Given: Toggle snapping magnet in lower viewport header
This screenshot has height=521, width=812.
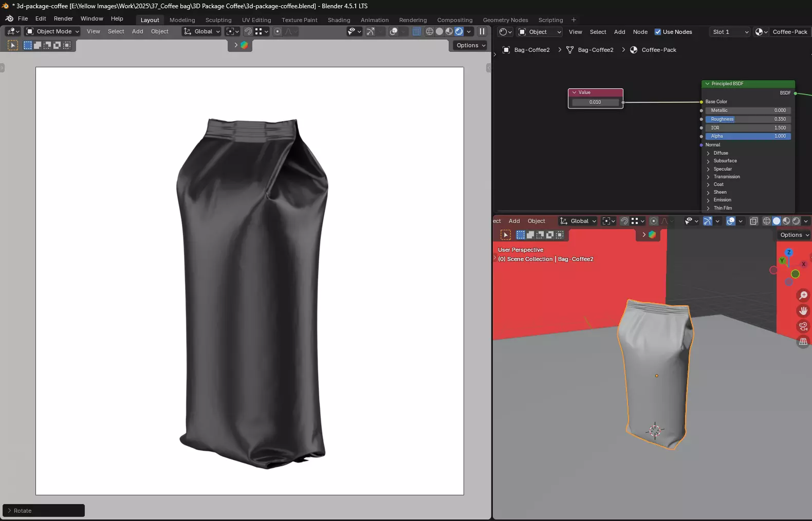Looking at the screenshot, I should point(624,221).
